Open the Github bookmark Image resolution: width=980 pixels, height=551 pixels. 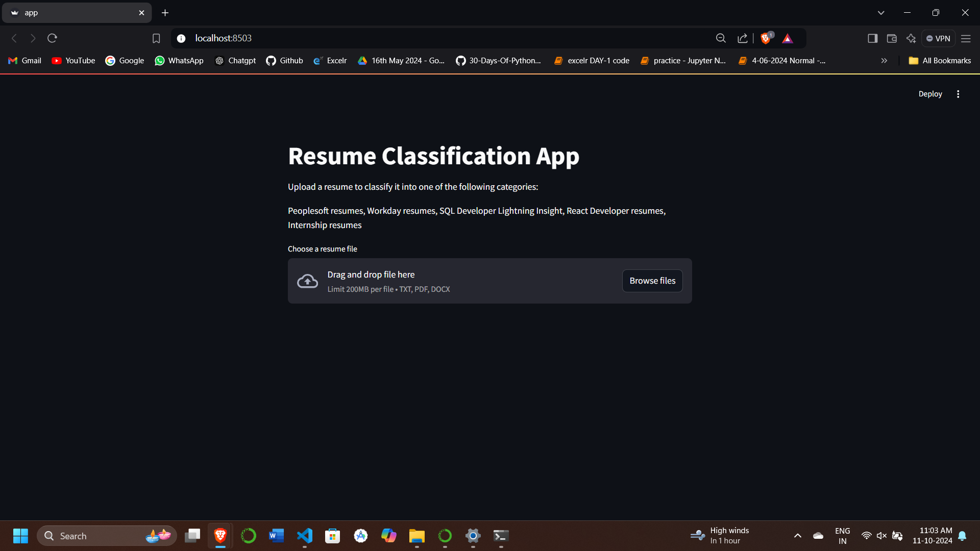pos(285,61)
